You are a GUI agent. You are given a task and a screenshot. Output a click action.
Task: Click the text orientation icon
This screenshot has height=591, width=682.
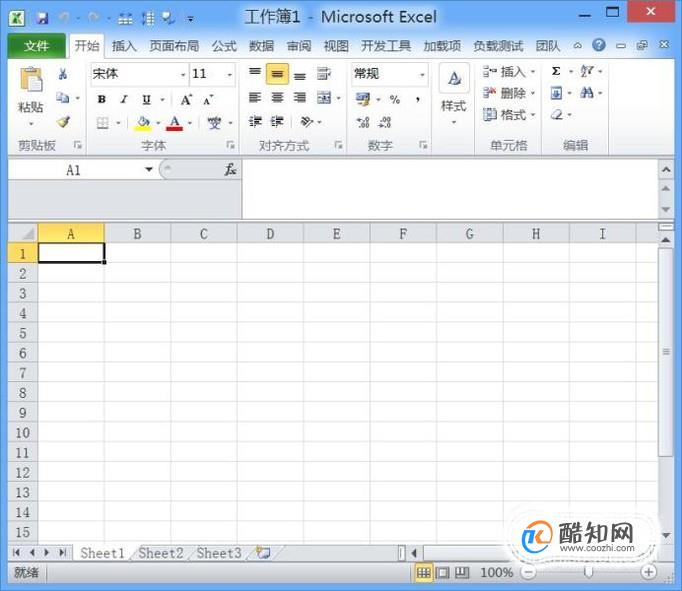tap(307, 121)
